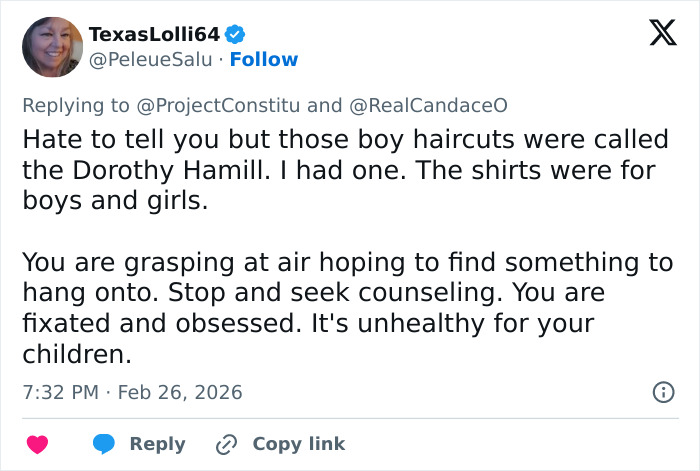Open the @ProjectConstitu mention
The width and height of the screenshot is (700, 471).
tap(219, 105)
